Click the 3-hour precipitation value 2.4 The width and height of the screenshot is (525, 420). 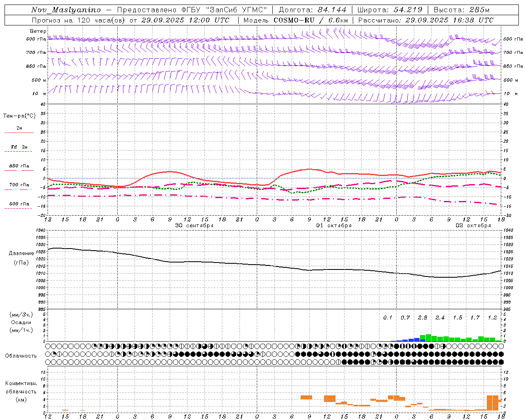point(440,317)
